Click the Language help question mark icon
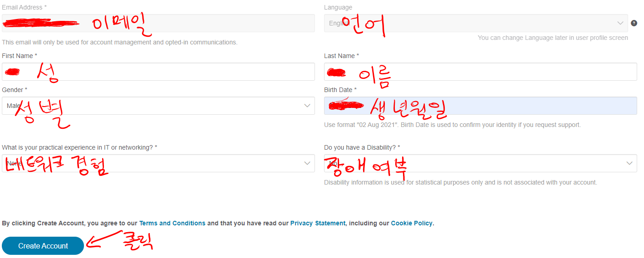644x258 pixels. tap(634, 23)
